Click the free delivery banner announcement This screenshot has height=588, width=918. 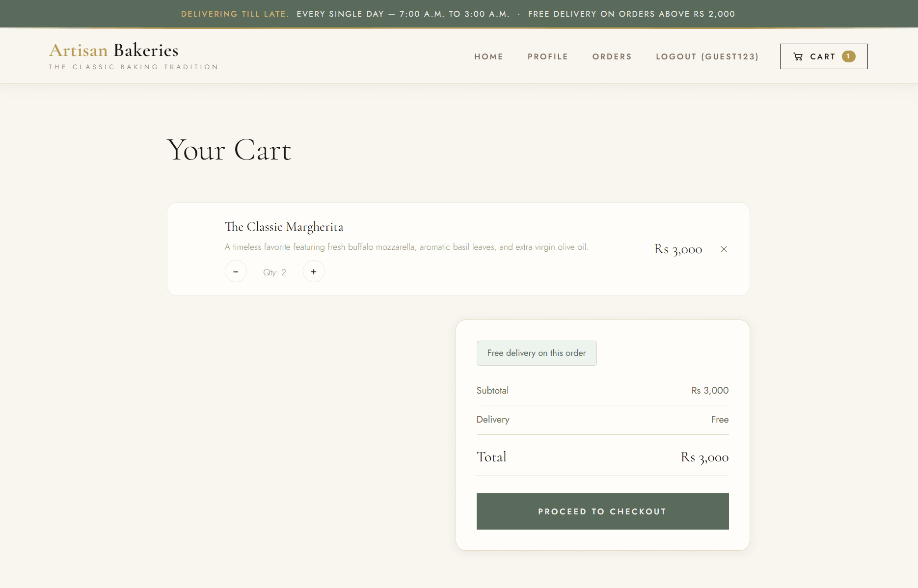pyautogui.click(x=631, y=14)
